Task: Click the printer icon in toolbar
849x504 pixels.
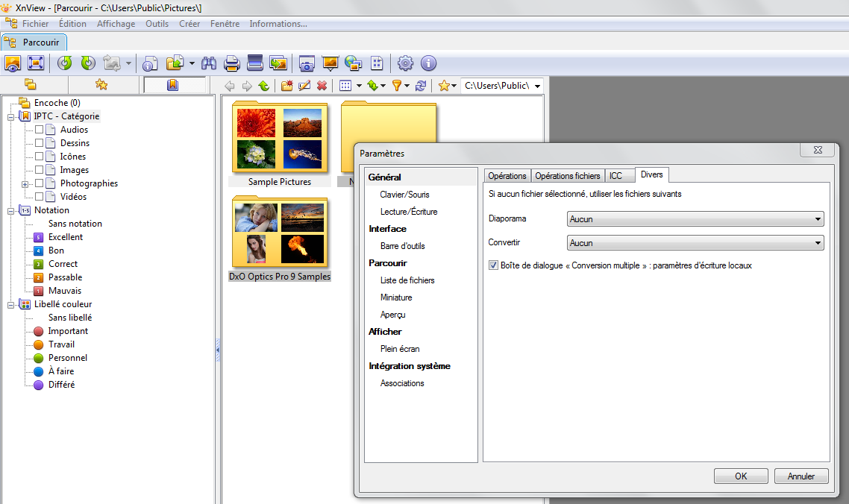Action: click(x=232, y=63)
